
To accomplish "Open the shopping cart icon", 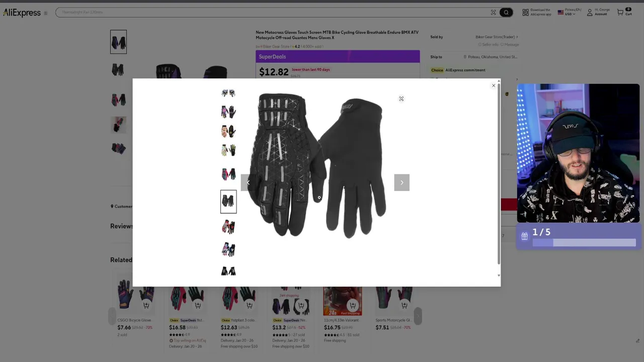I will (x=620, y=12).
